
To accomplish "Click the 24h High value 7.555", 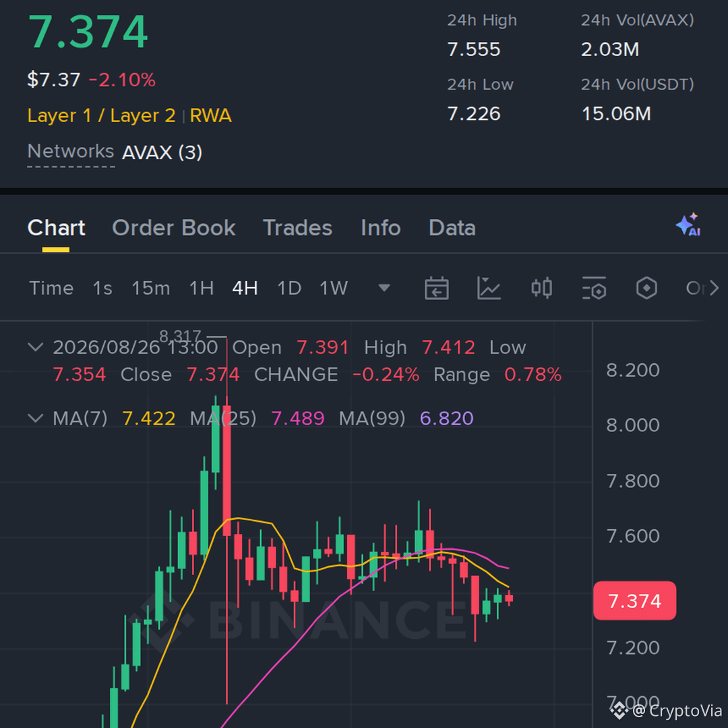I will pos(474,49).
